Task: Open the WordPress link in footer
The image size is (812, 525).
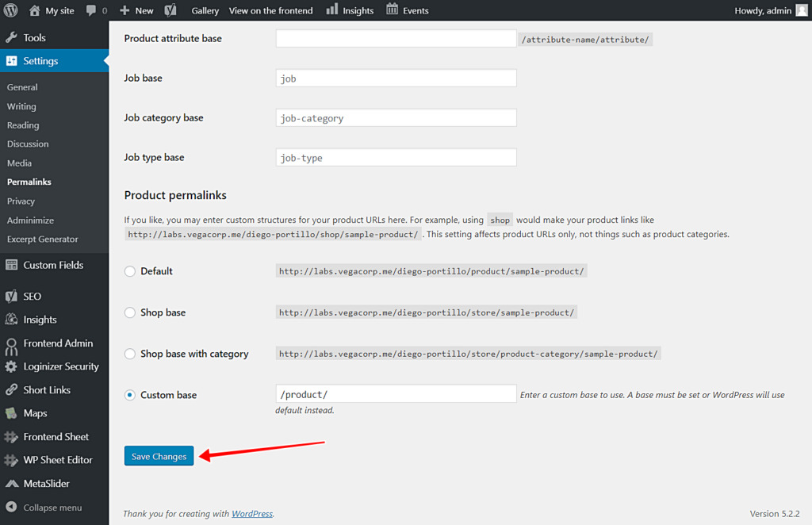Action: tap(251, 513)
